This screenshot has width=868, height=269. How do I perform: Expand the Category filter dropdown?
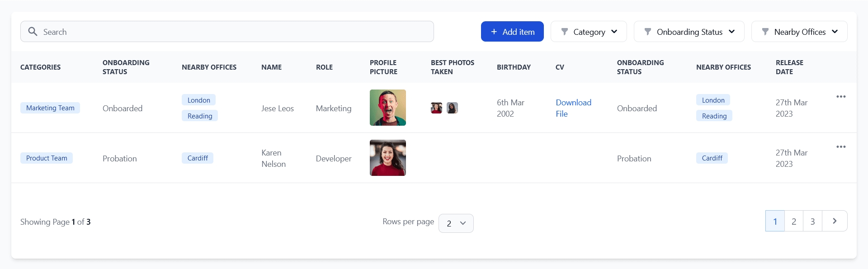click(589, 32)
